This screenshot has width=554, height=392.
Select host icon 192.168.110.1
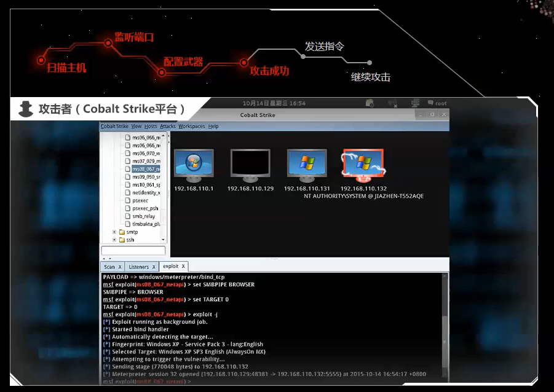[x=194, y=165]
